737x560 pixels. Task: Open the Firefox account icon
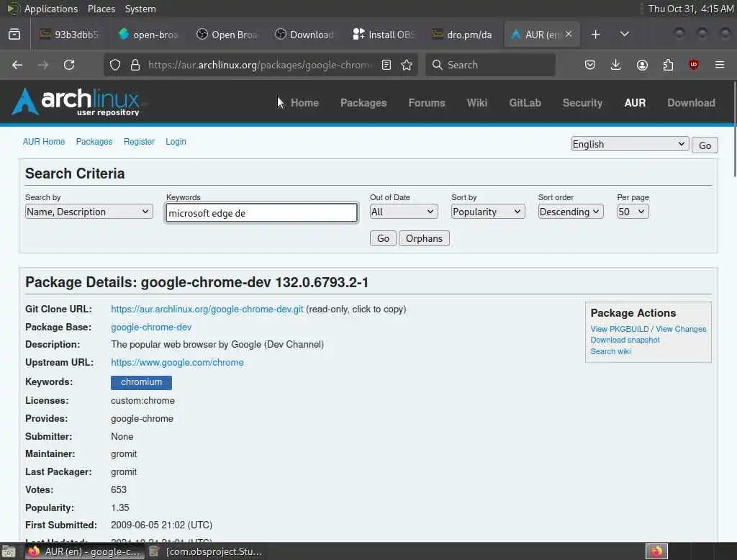[x=642, y=65]
